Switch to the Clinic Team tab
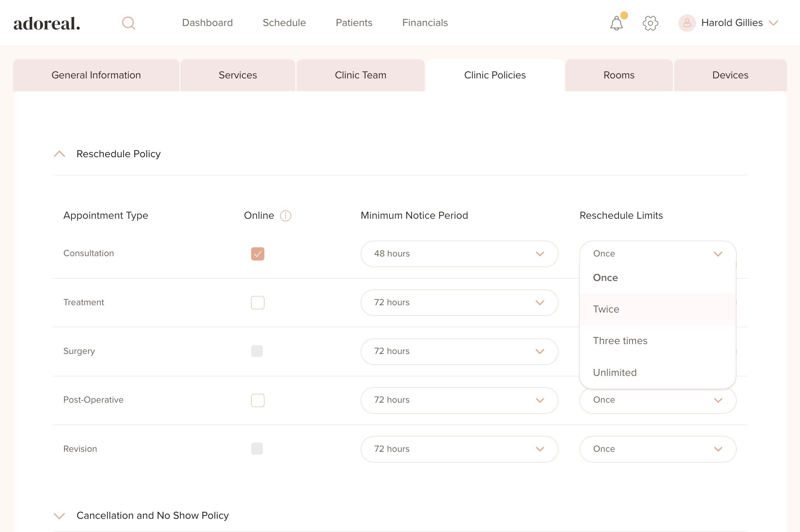This screenshot has width=800, height=532. point(360,75)
